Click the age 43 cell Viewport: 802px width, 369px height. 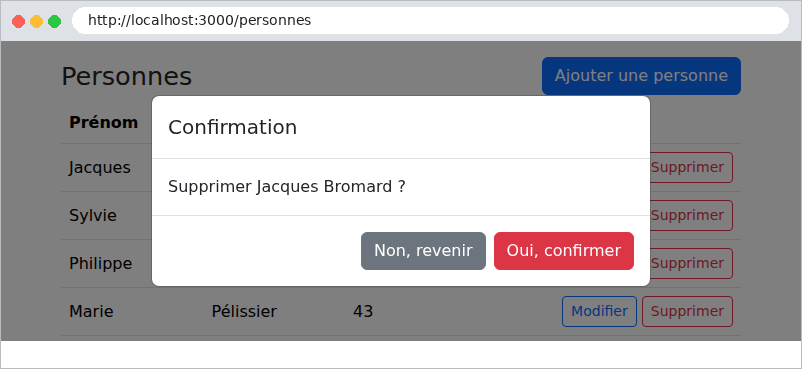[x=363, y=311]
